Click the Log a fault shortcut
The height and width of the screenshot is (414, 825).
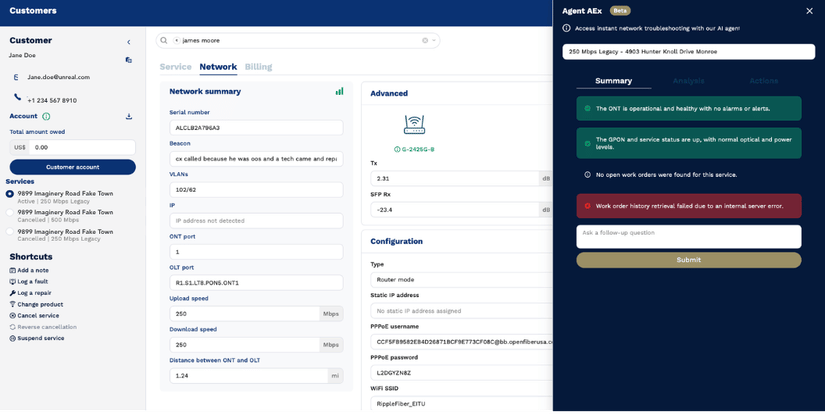point(28,281)
